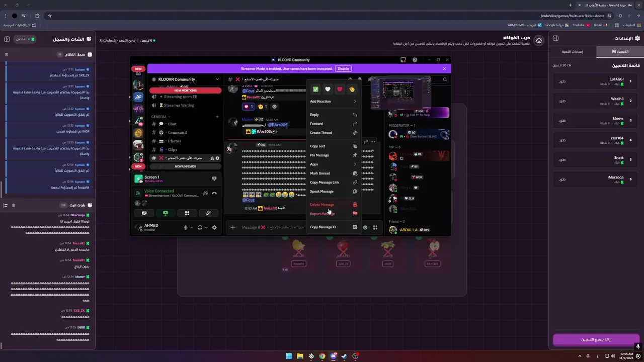
Task: Kick player I_MAGGI with طرد
Action: click(562, 81)
